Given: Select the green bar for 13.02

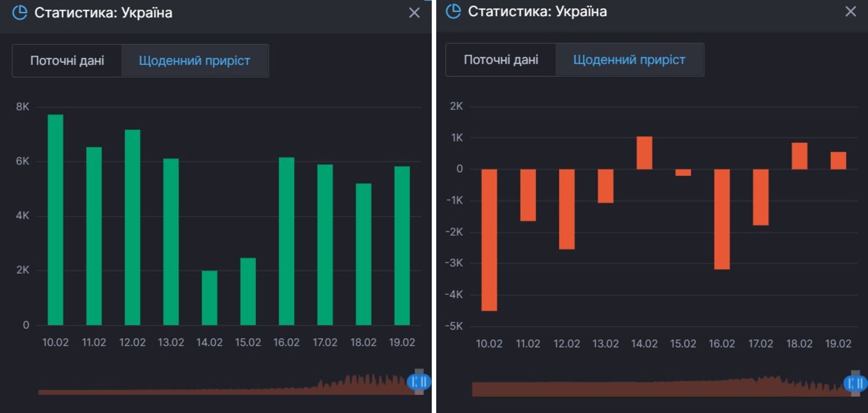Looking at the screenshot, I should 171,242.
